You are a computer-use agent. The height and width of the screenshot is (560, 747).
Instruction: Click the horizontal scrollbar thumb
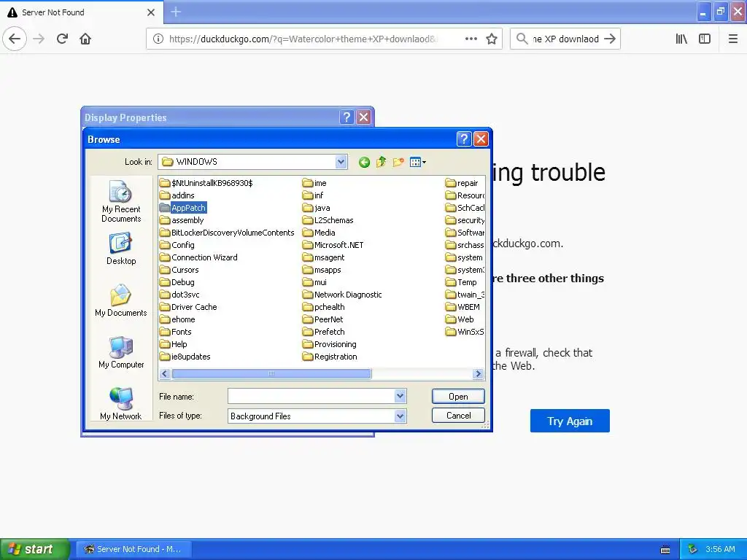point(271,374)
